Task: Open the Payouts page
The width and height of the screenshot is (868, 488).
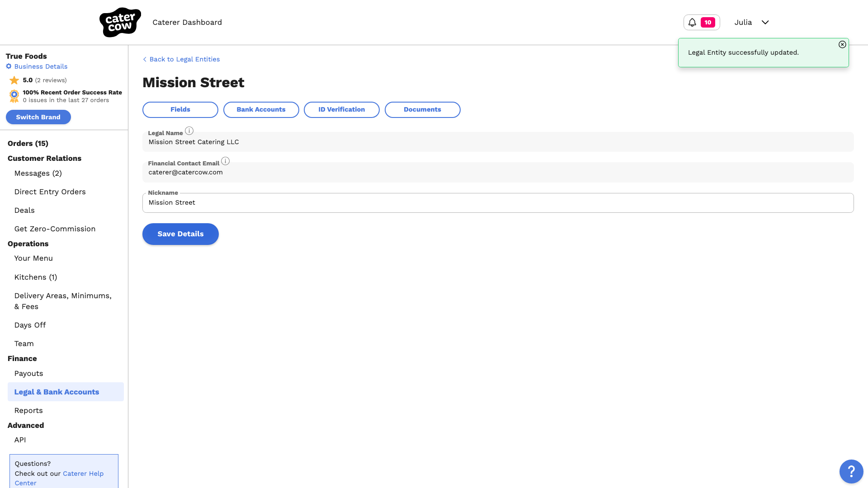Action: [x=28, y=374]
